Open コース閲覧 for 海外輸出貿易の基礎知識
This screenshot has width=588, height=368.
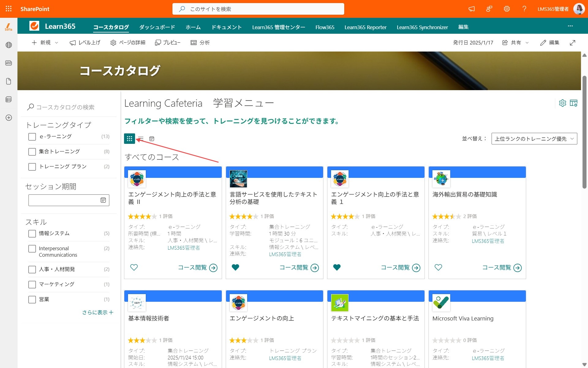coord(502,268)
